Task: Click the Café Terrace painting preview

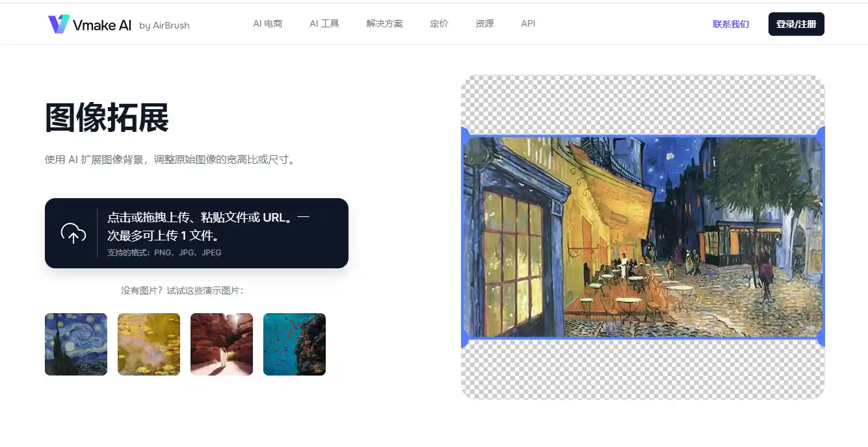Action: coord(643,237)
